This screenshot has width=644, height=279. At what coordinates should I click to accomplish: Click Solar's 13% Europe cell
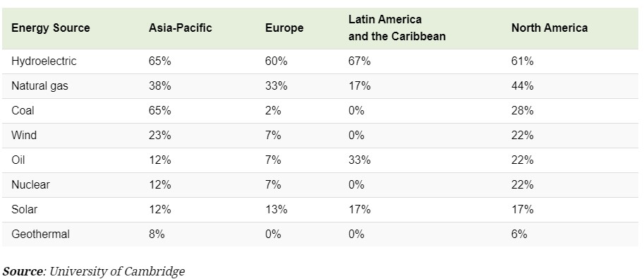[276, 210]
